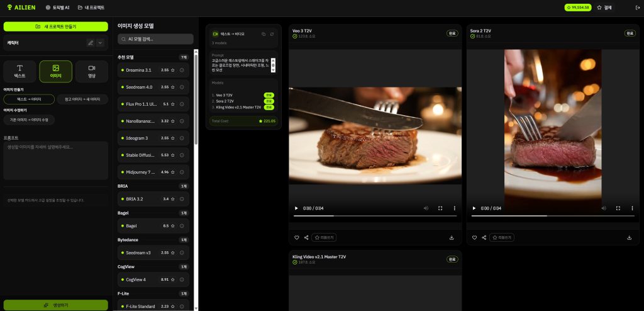Share the Sora 2 T2V video
This screenshot has height=311, width=644.
point(484,238)
